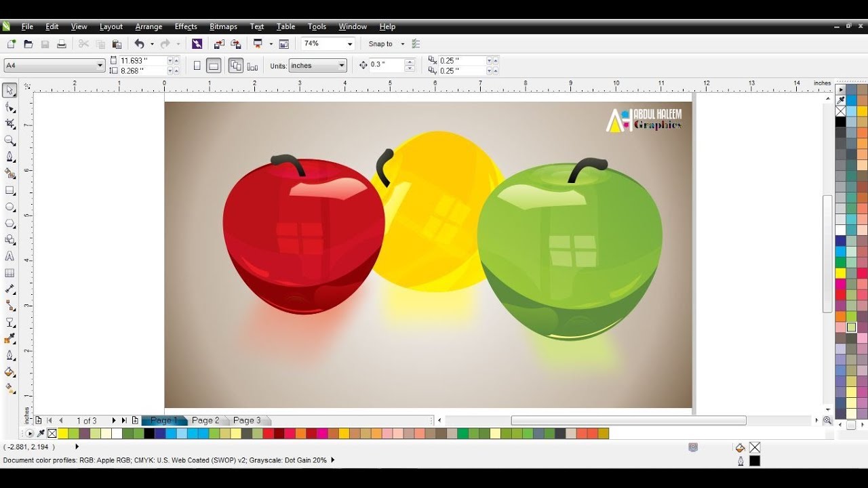Click the Import icon
The width and height of the screenshot is (868, 488).
point(219,44)
